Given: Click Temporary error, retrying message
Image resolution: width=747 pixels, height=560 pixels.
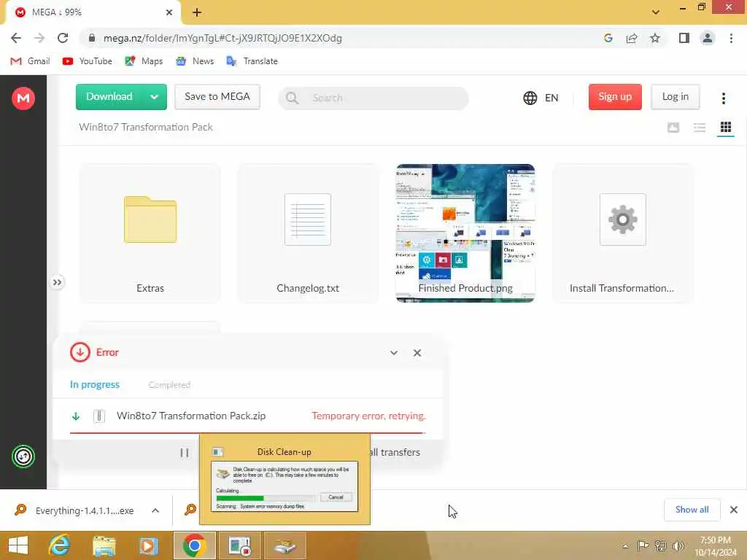Looking at the screenshot, I should tap(368, 416).
